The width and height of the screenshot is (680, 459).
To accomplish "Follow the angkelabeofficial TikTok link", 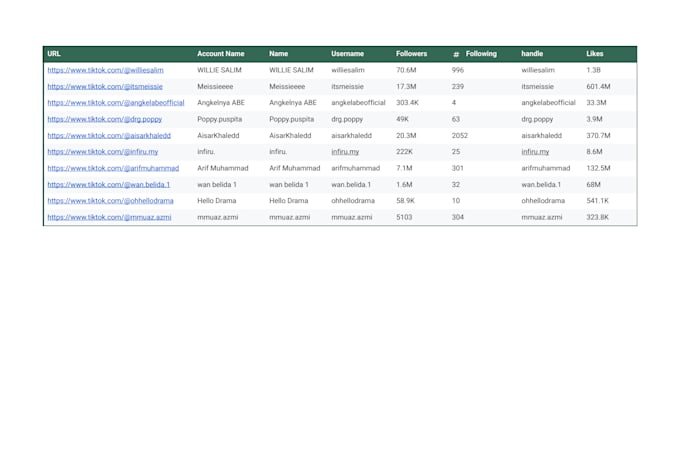I will [116, 103].
